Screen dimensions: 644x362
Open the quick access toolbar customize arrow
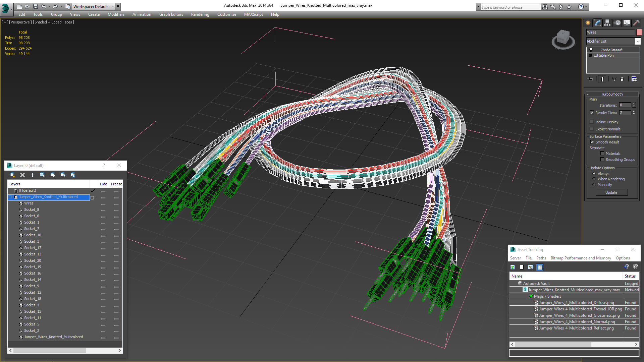click(x=118, y=6)
